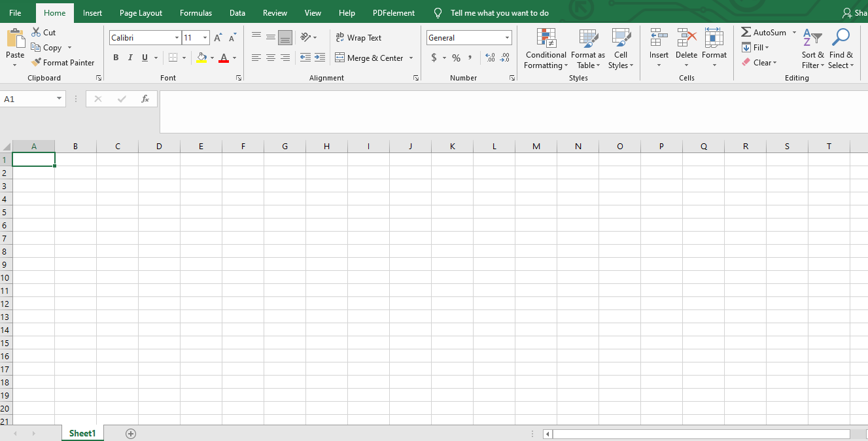Screen dimensions: 868x441
Task: Expand the Fill Color options
Action: (213, 58)
